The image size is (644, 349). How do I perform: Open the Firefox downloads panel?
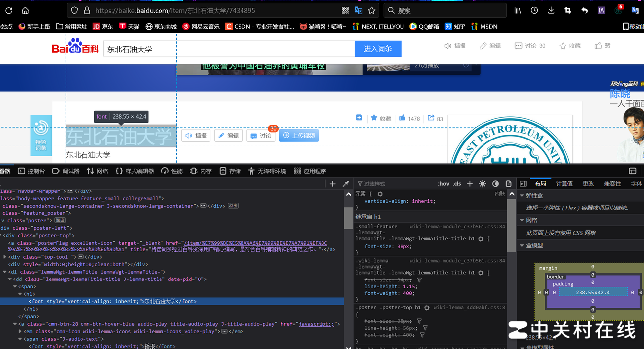coord(551,10)
